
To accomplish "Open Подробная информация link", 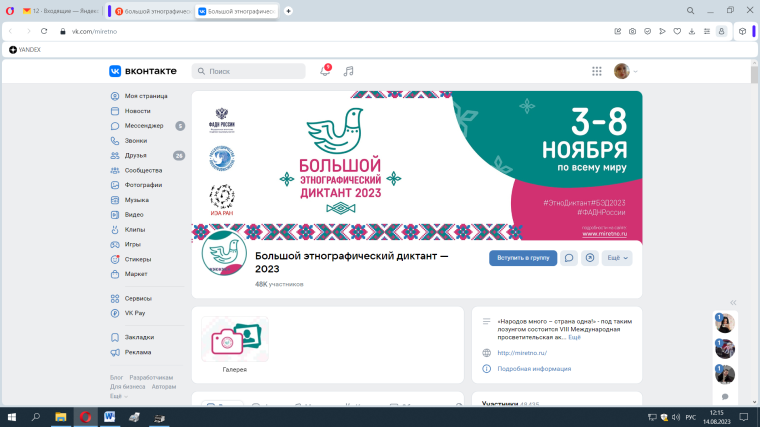I will coord(534,369).
